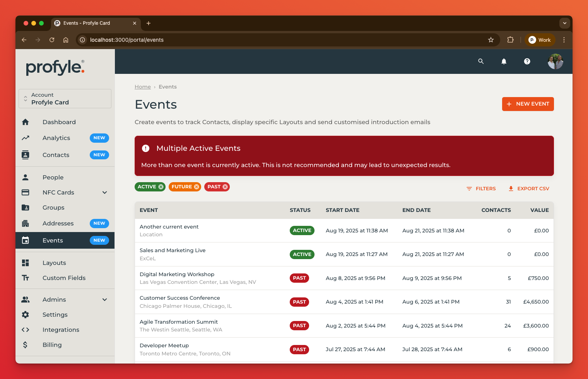Create a new event
The height and width of the screenshot is (379, 588).
tap(528, 104)
